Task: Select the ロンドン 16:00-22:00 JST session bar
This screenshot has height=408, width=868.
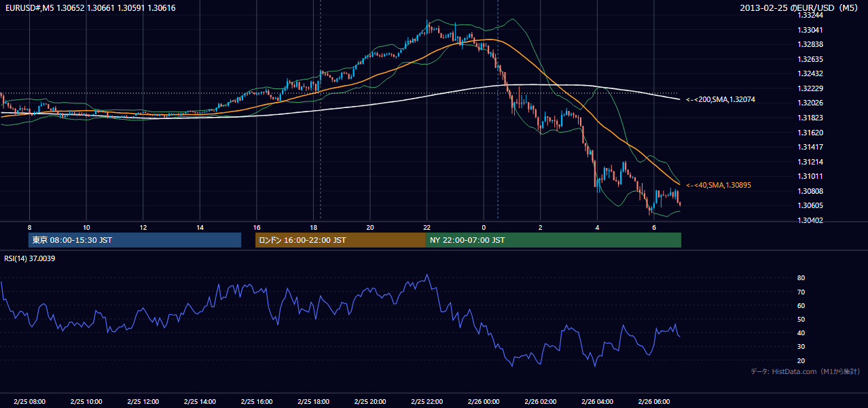Action: click(x=340, y=240)
